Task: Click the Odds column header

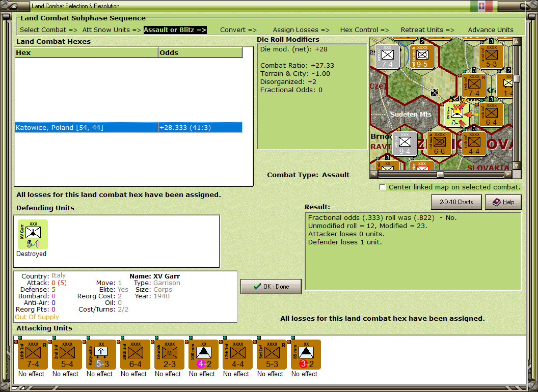Action: pos(200,52)
